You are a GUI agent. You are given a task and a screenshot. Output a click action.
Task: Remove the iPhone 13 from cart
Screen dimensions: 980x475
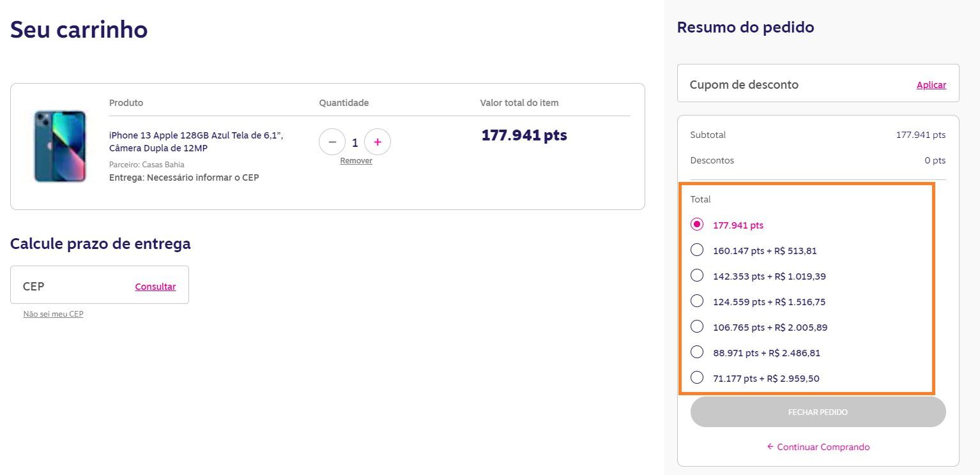[x=356, y=161]
